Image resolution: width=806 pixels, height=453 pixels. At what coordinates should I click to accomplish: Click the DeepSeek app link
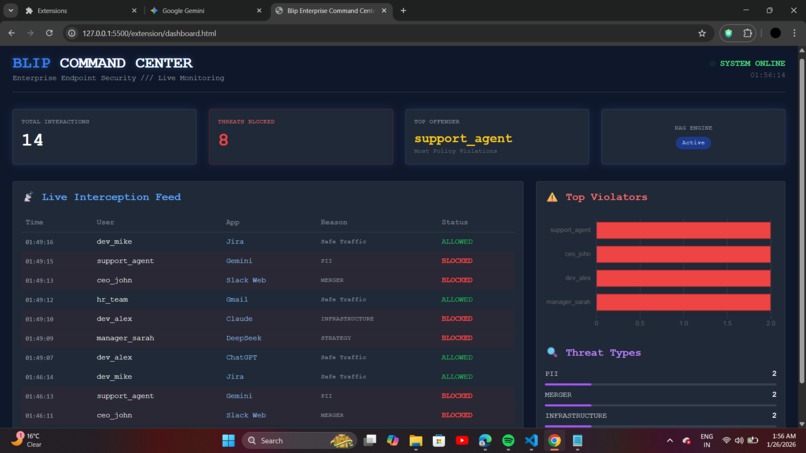click(x=244, y=338)
